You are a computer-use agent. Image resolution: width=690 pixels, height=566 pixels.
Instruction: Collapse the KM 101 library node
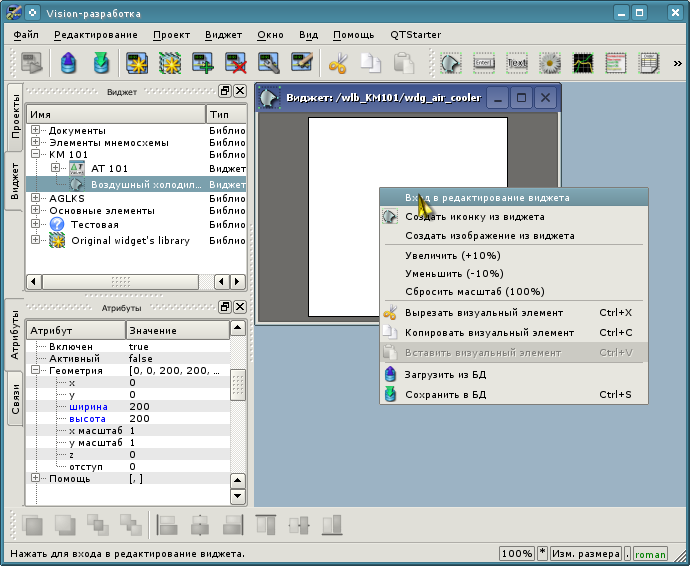[x=35, y=155]
